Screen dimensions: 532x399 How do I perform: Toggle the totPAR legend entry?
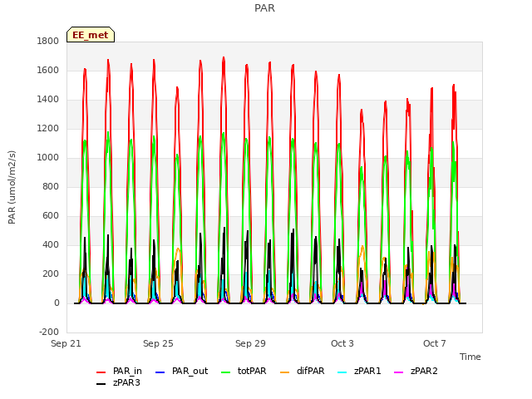[244, 372]
